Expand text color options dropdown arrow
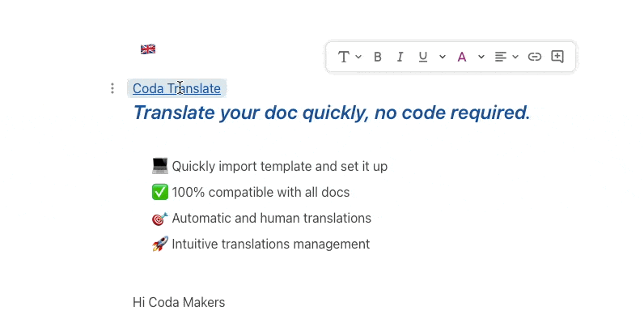 [481, 57]
